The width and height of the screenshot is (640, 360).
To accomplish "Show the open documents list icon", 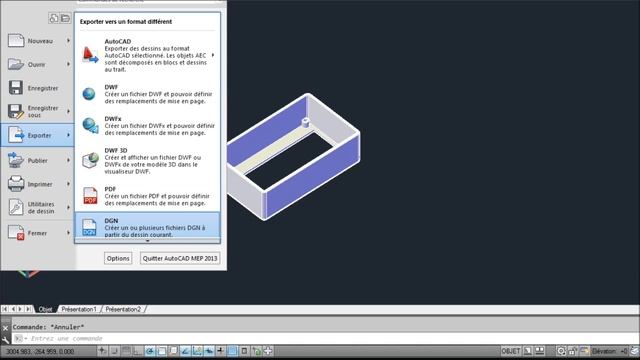I will (65, 18).
